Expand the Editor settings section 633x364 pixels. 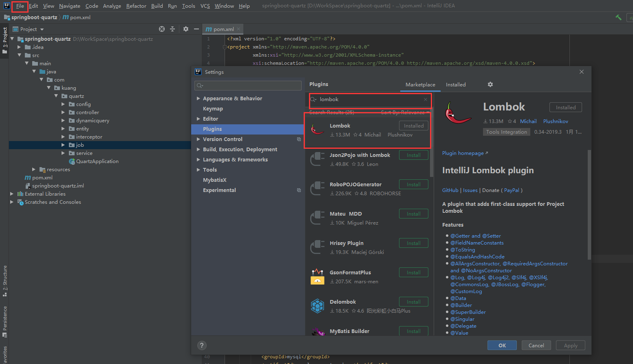(198, 119)
